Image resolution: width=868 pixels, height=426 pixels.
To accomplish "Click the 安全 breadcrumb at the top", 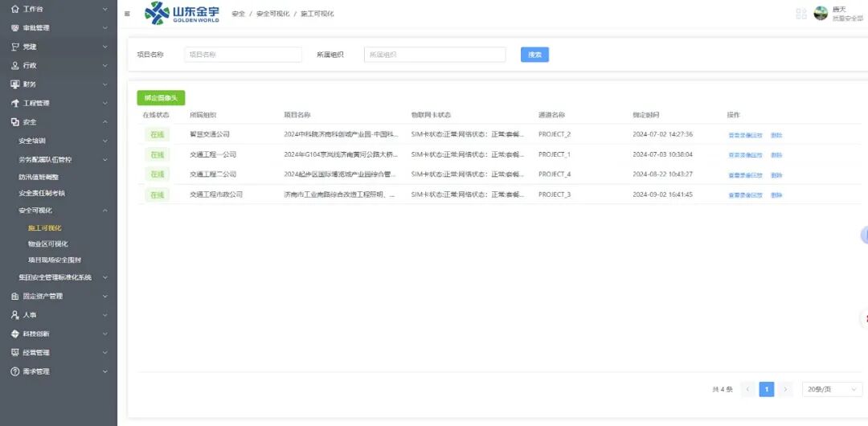I will [238, 14].
